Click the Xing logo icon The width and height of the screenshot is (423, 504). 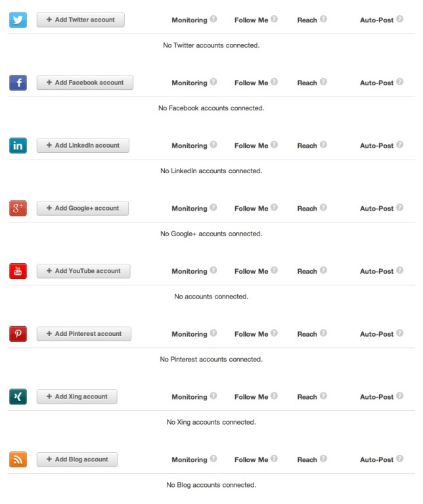(18, 396)
